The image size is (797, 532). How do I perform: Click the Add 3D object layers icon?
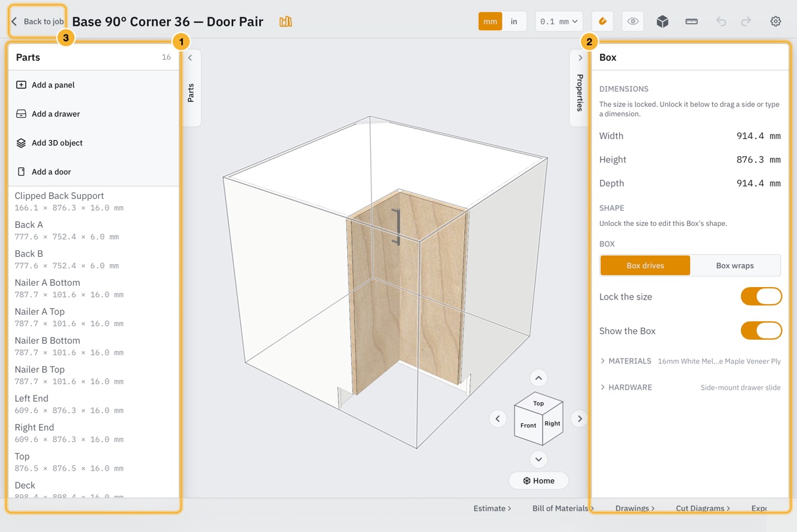21,143
